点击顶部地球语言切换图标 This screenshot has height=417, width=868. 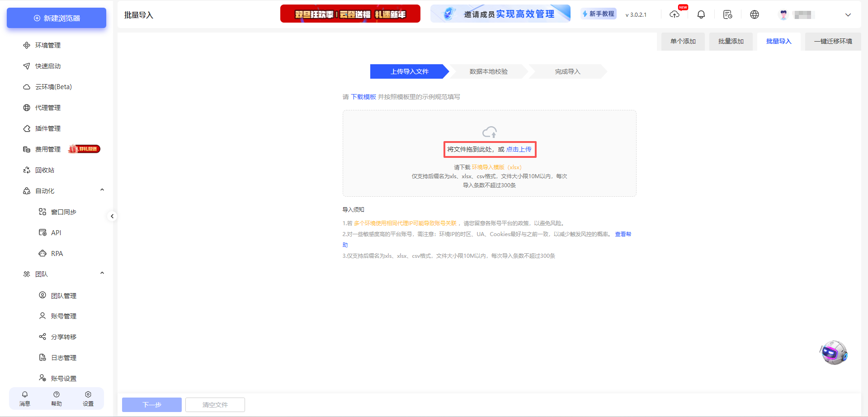754,14
